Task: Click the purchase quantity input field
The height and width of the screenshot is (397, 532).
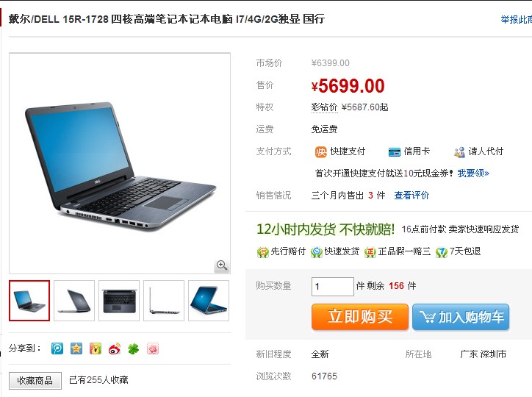Action: click(x=332, y=287)
